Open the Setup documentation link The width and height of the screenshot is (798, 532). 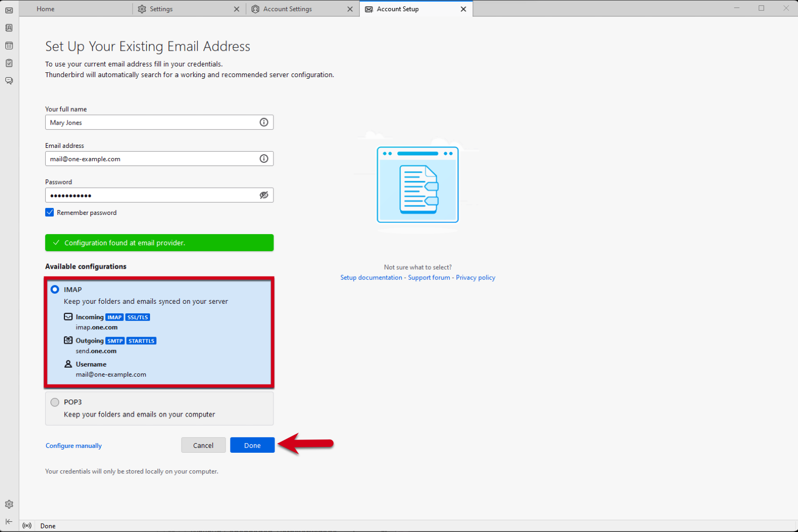[371, 277]
